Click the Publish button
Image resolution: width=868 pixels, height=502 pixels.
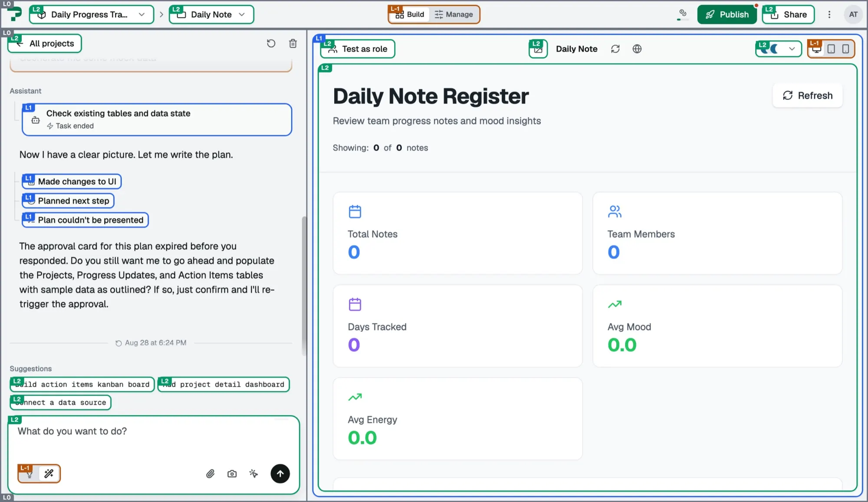pos(727,14)
